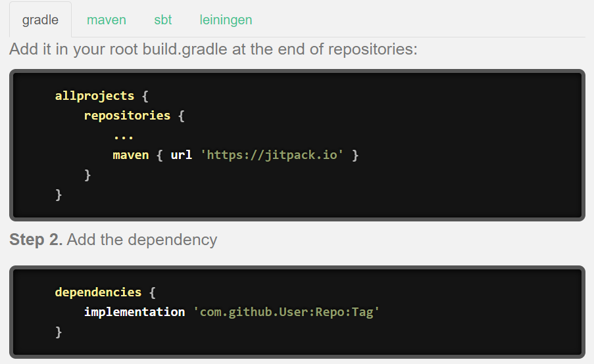Click the 'url' keyword in code

[x=181, y=155]
